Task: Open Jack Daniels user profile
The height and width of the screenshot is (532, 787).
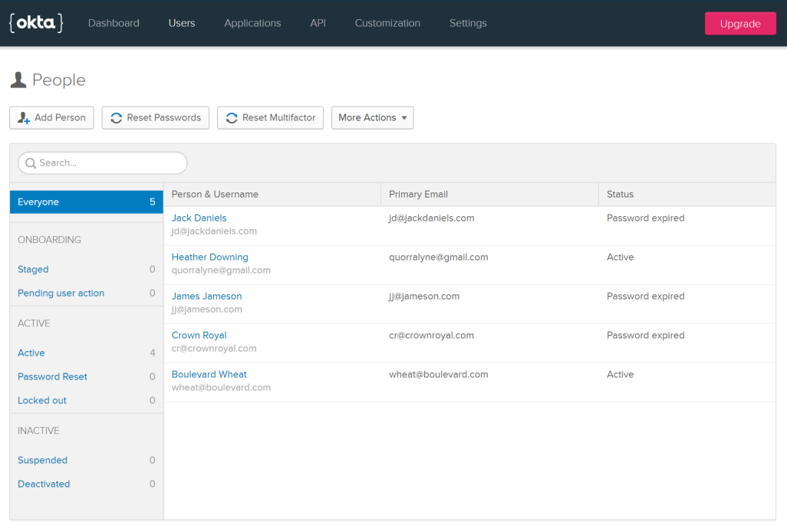Action: [199, 218]
